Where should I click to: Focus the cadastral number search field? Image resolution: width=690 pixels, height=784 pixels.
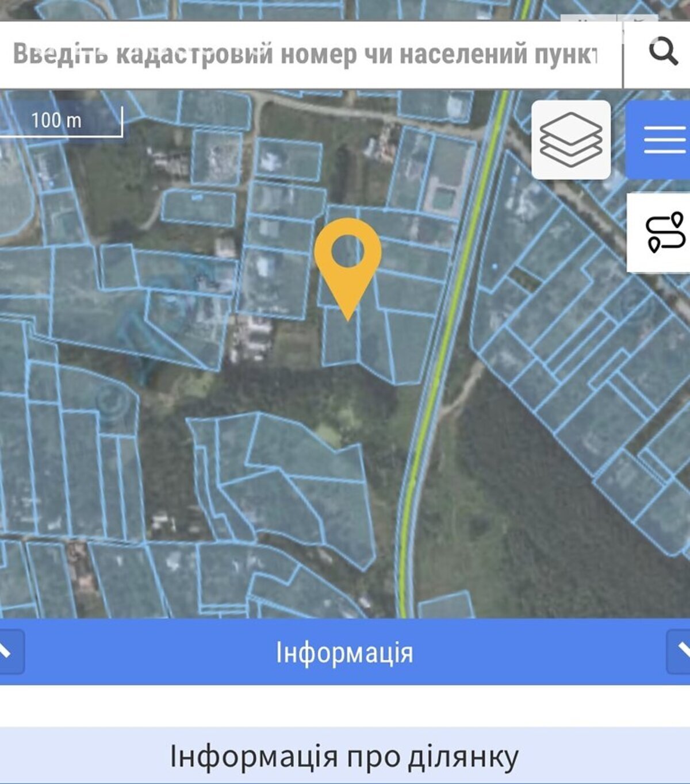coord(310,55)
